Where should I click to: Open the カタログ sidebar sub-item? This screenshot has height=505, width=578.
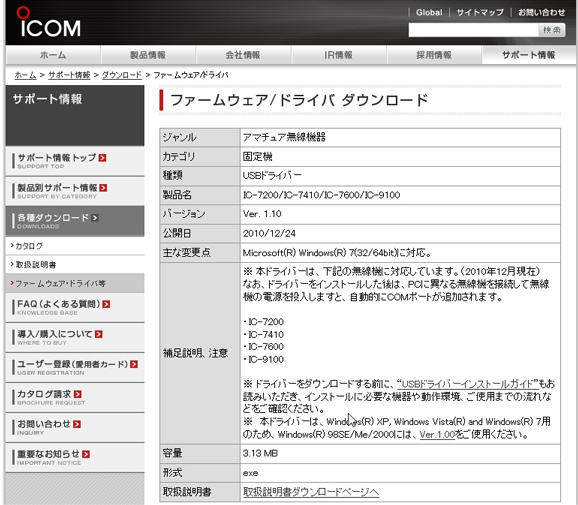coord(75,246)
